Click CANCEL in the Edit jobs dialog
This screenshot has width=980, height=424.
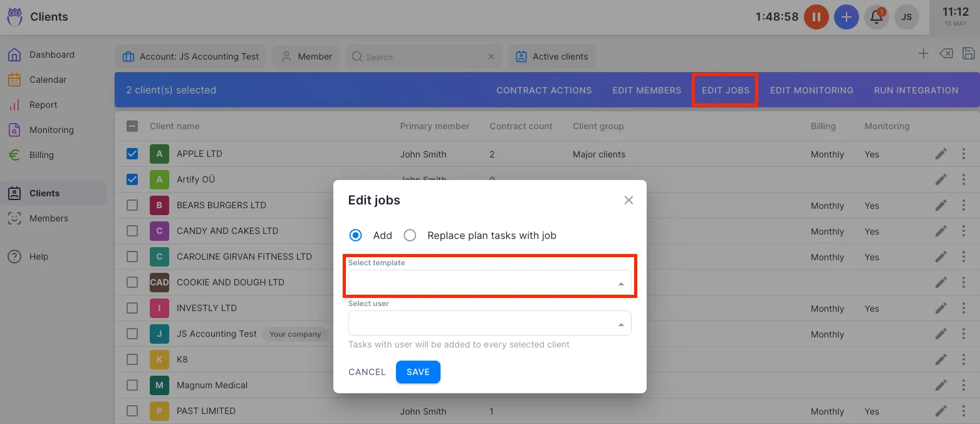coord(367,372)
